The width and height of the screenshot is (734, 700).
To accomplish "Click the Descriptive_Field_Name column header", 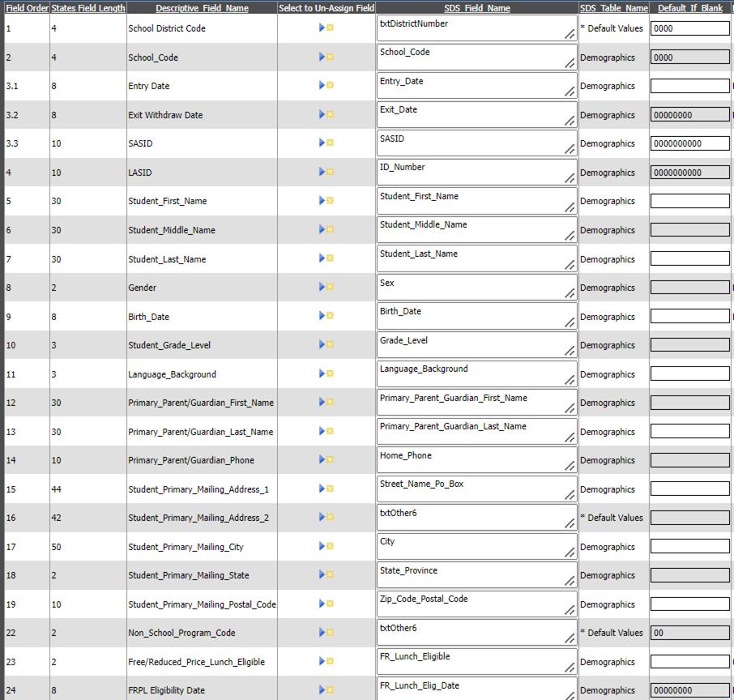I will pos(202,8).
